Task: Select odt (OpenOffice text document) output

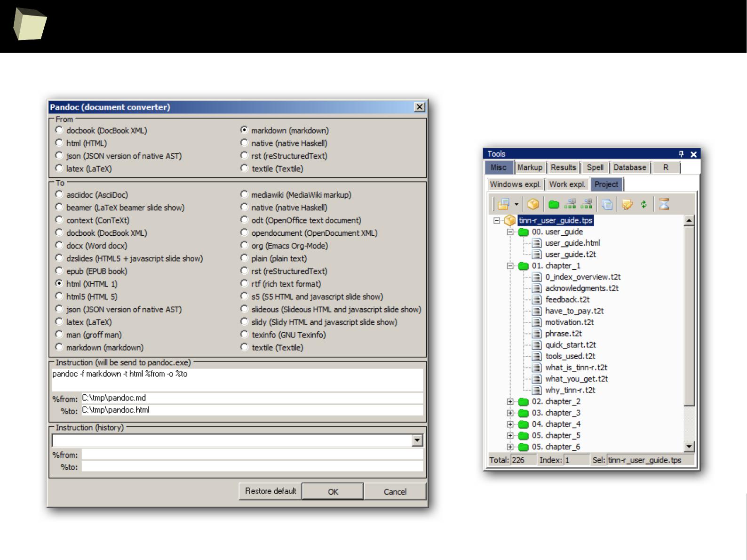Action: coord(301,220)
